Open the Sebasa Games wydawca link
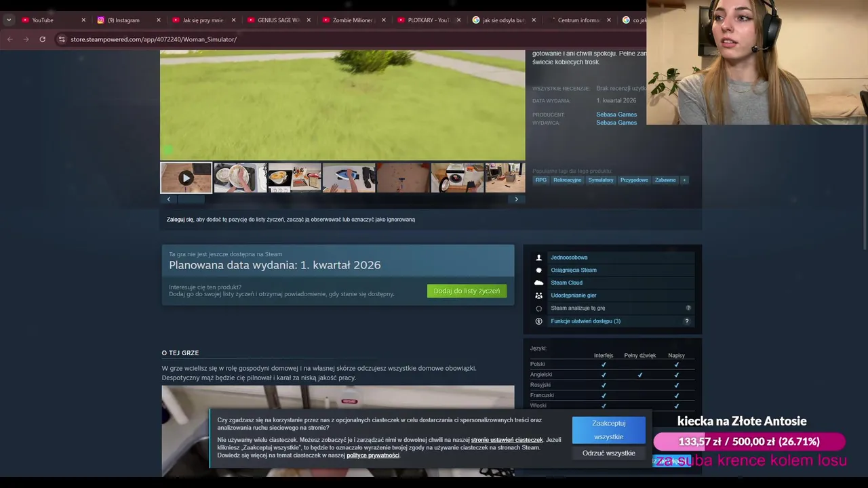868x488 pixels. coord(616,123)
